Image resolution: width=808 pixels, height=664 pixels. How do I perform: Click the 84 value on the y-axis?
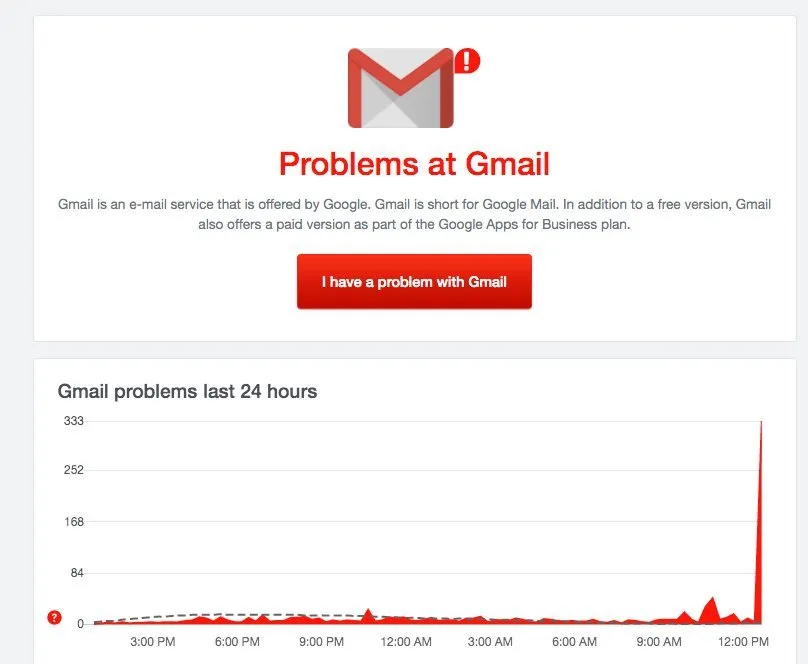(77, 573)
